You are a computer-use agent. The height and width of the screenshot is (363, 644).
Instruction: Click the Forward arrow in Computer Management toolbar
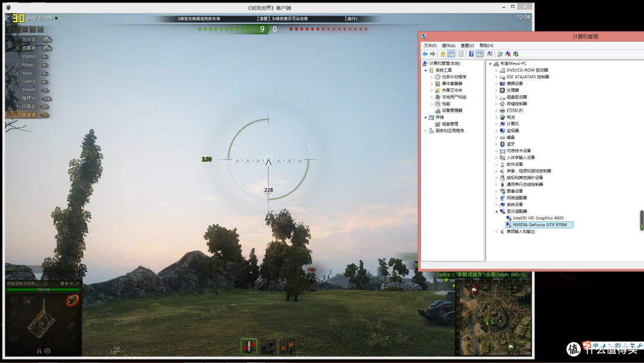coord(432,54)
